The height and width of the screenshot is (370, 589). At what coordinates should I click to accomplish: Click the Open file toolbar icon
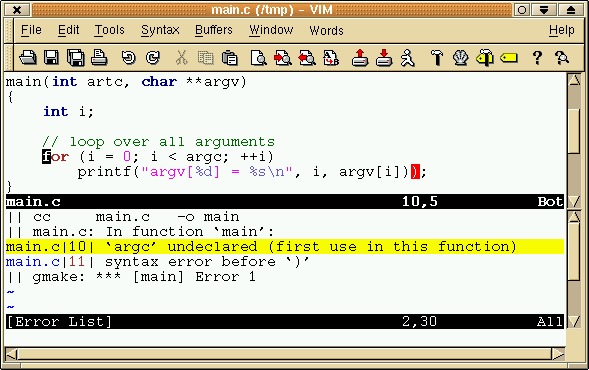28,58
